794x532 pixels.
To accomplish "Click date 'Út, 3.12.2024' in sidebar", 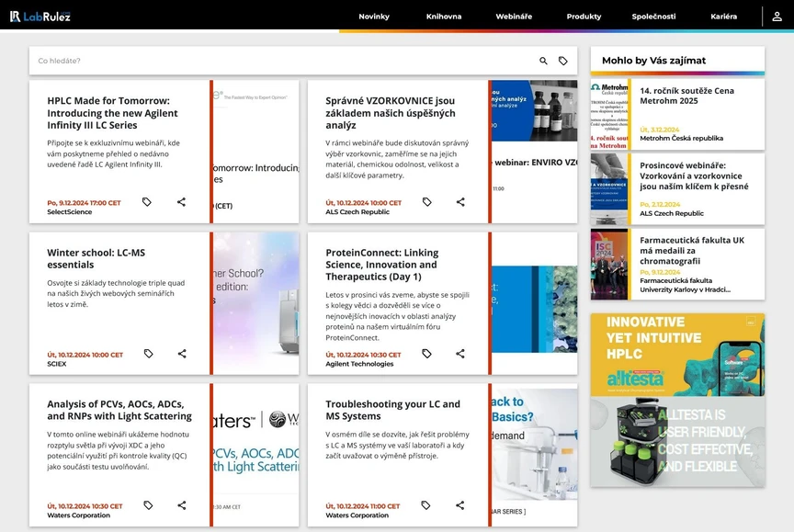I will pyautogui.click(x=660, y=130).
